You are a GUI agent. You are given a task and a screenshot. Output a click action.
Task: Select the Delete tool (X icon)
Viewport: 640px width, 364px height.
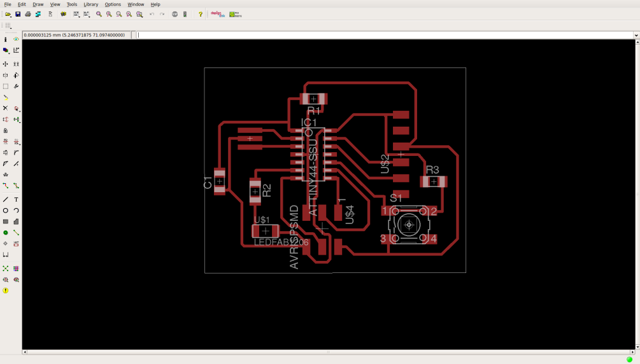click(6, 108)
